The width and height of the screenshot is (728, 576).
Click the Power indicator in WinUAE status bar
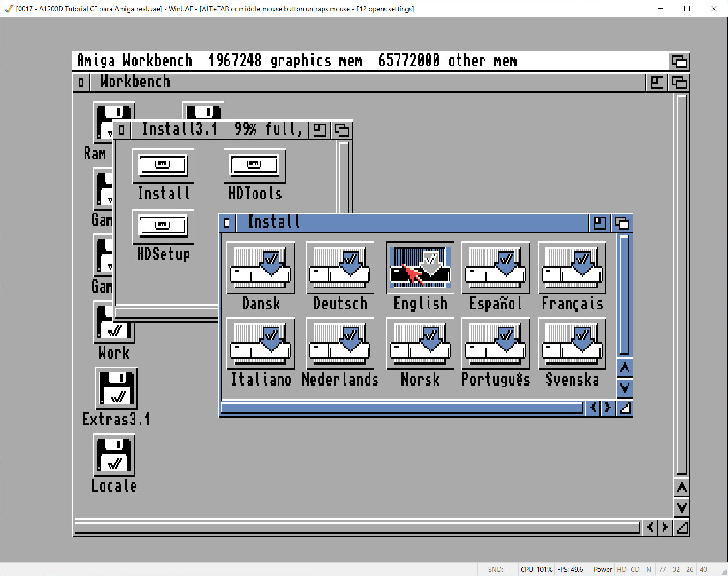(x=603, y=569)
